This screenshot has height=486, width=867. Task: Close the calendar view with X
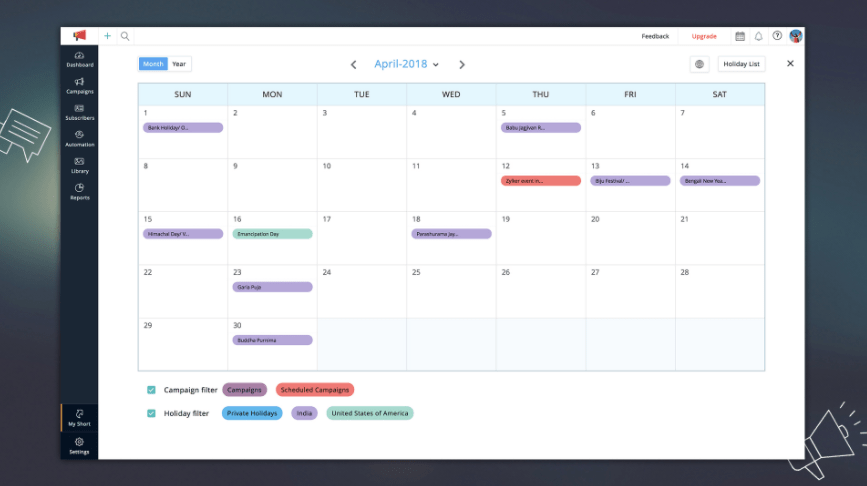[x=790, y=64]
